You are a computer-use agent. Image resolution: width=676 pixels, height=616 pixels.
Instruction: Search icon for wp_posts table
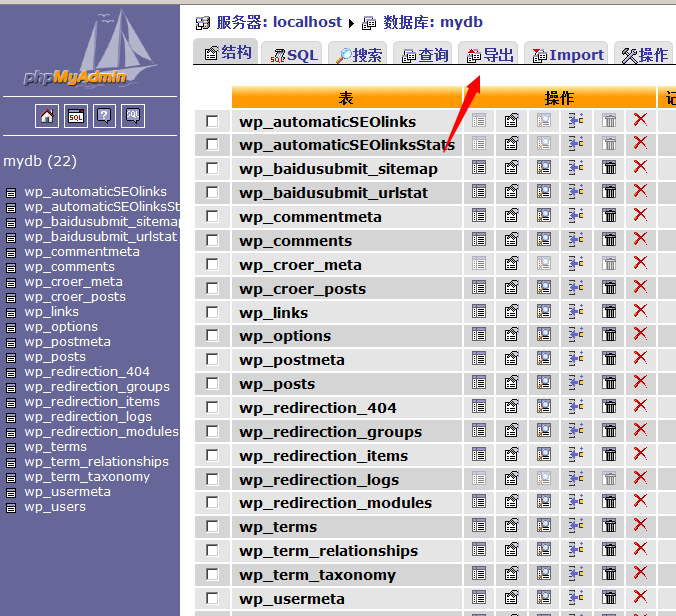tap(544, 382)
